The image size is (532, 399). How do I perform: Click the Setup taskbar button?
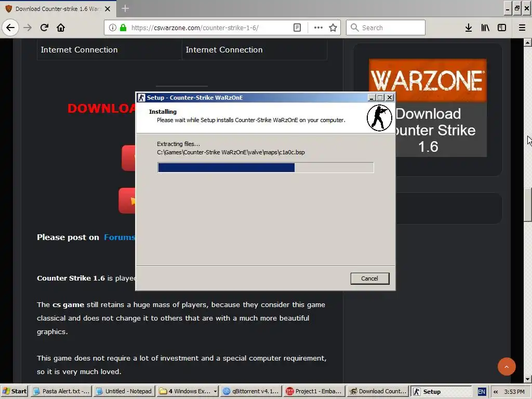441,391
